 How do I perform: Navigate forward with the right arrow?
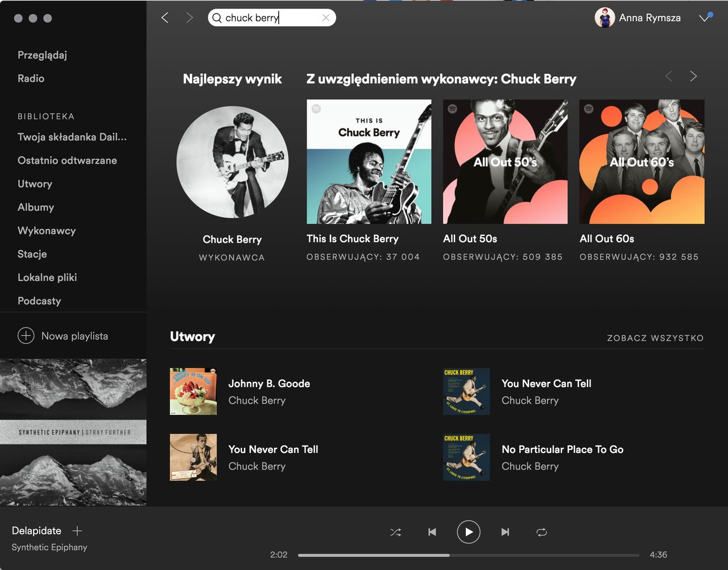[189, 18]
